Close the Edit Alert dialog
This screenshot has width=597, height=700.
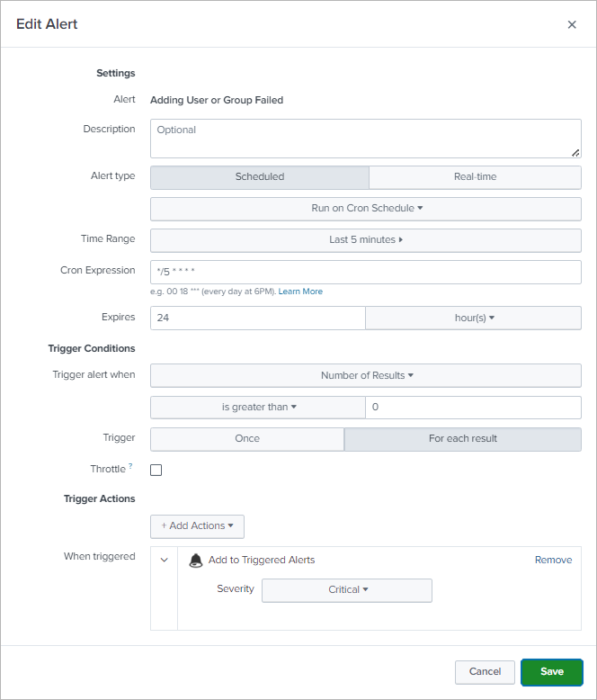tap(572, 24)
